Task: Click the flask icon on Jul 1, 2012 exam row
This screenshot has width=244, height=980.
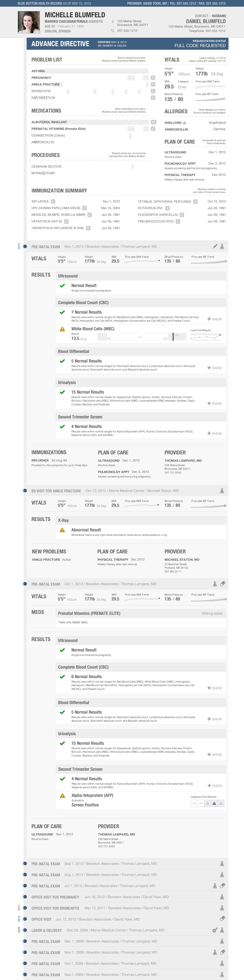Action: (215, 886)
